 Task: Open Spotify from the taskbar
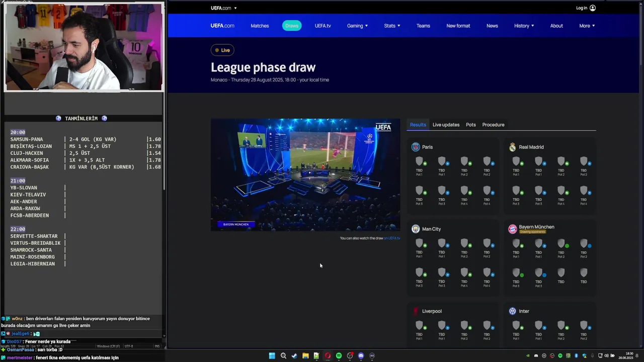pos(339,355)
